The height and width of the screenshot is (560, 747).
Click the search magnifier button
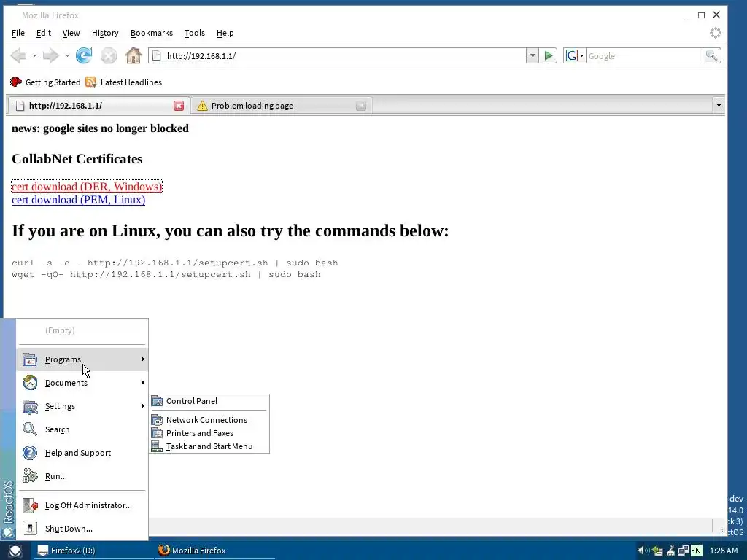click(711, 55)
